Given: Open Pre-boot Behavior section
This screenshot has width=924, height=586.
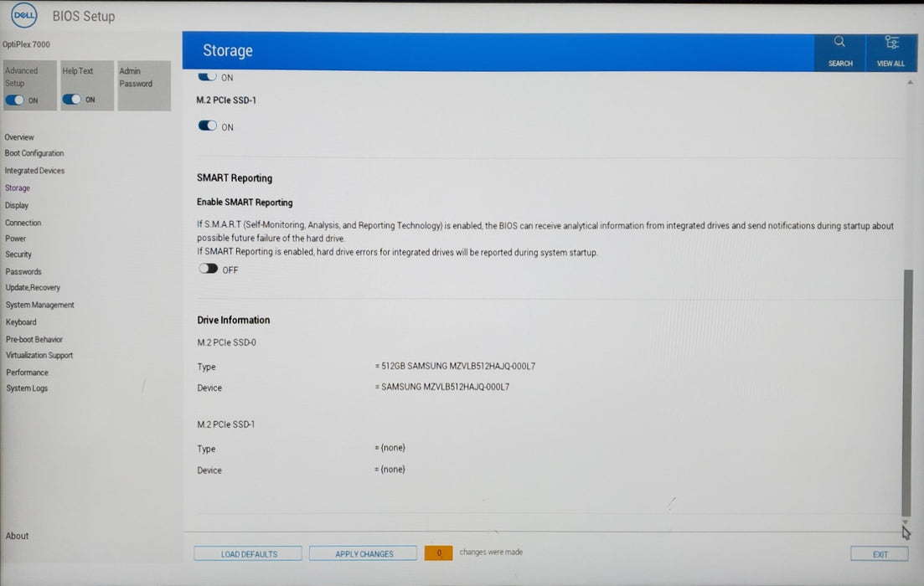Looking at the screenshot, I should point(34,339).
